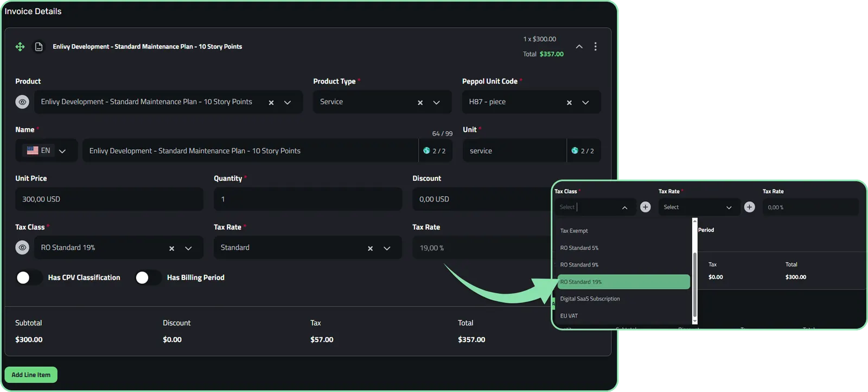The width and height of the screenshot is (868, 392).
Task: Click the popup 0,00 % tax rate field
Action: click(810, 207)
